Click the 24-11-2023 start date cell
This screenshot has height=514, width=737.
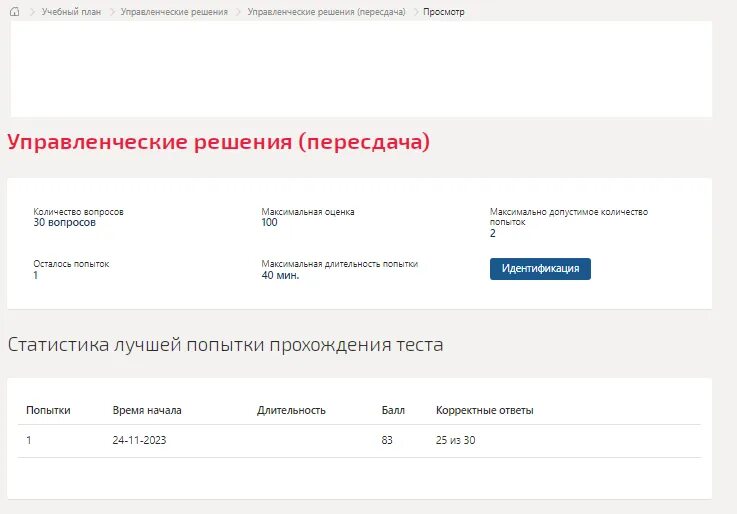pyautogui.click(x=139, y=440)
